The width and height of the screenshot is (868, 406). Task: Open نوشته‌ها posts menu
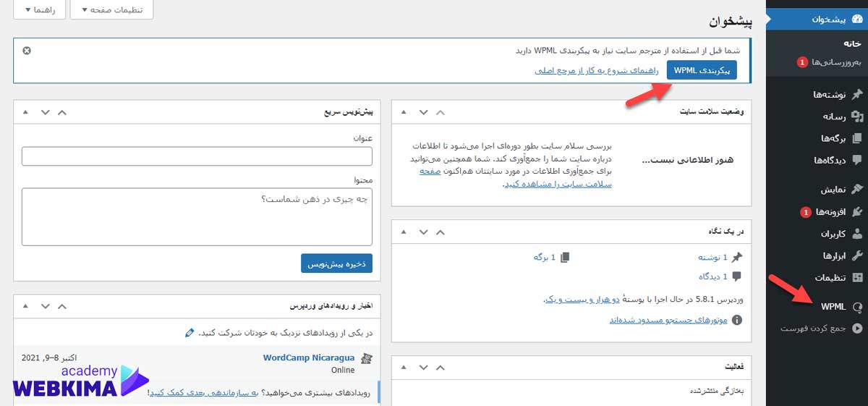[828, 95]
